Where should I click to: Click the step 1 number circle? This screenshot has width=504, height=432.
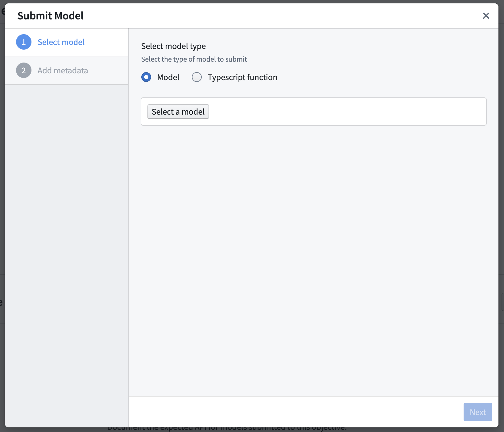point(24,42)
